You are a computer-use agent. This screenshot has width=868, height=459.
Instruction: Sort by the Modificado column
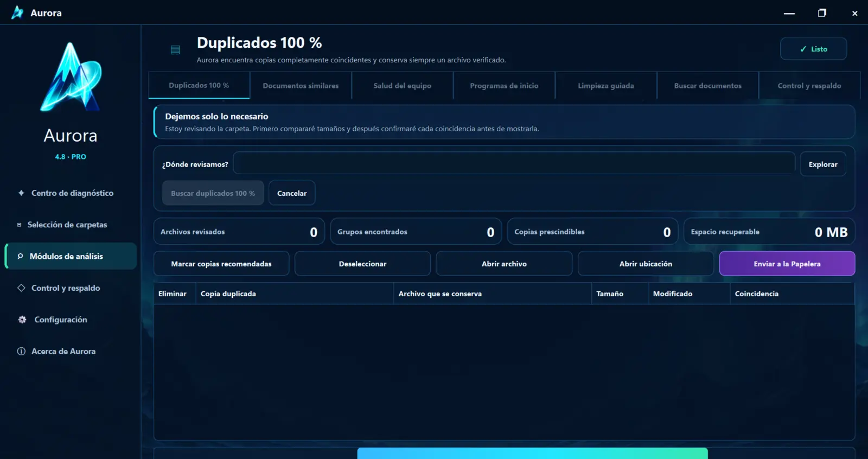click(x=689, y=294)
